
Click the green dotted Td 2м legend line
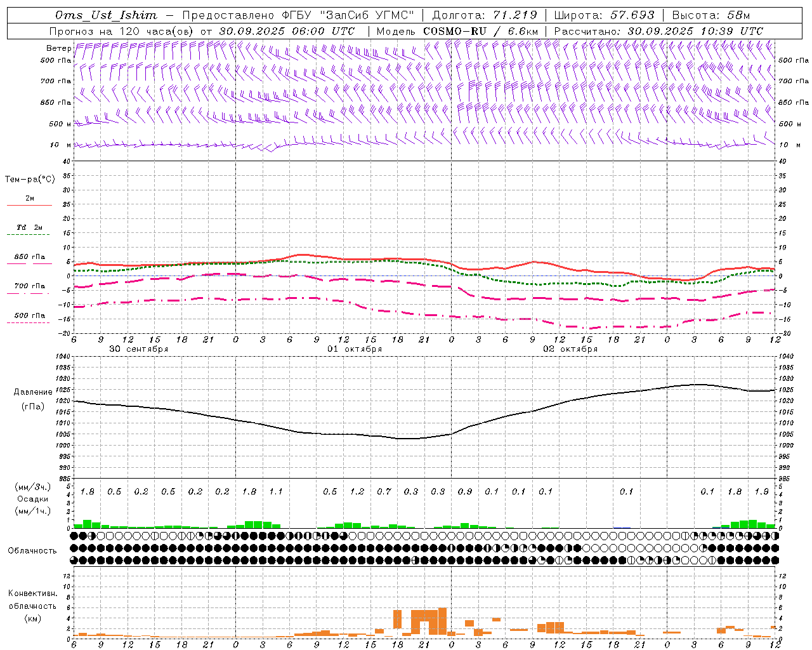click(x=29, y=235)
